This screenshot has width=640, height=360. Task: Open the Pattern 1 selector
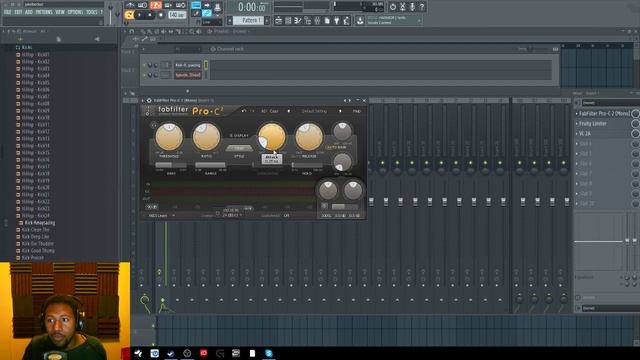tap(249, 20)
